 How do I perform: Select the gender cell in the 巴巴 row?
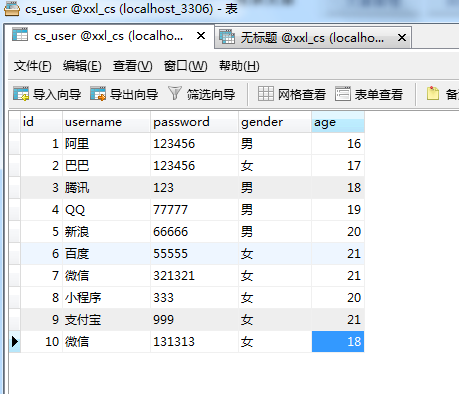[x=275, y=166]
